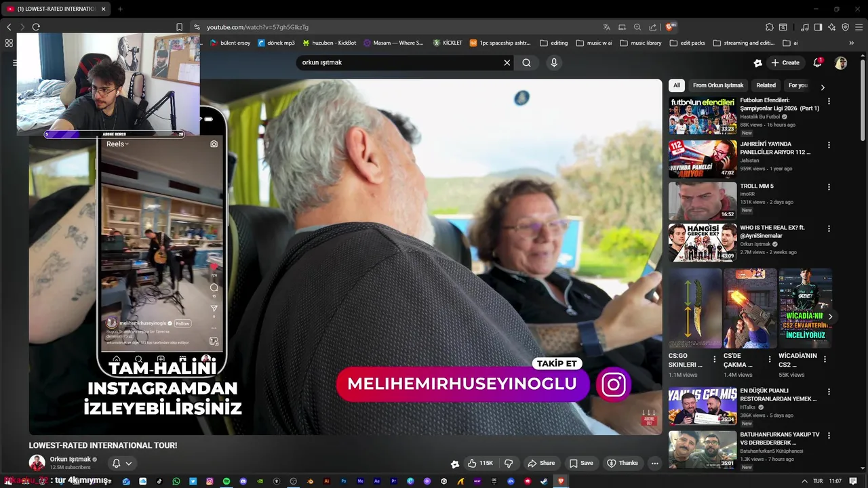Image resolution: width=868 pixels, height=488 pixels.
Task: Start voice search with microphone icon
Action: (554, 62)
